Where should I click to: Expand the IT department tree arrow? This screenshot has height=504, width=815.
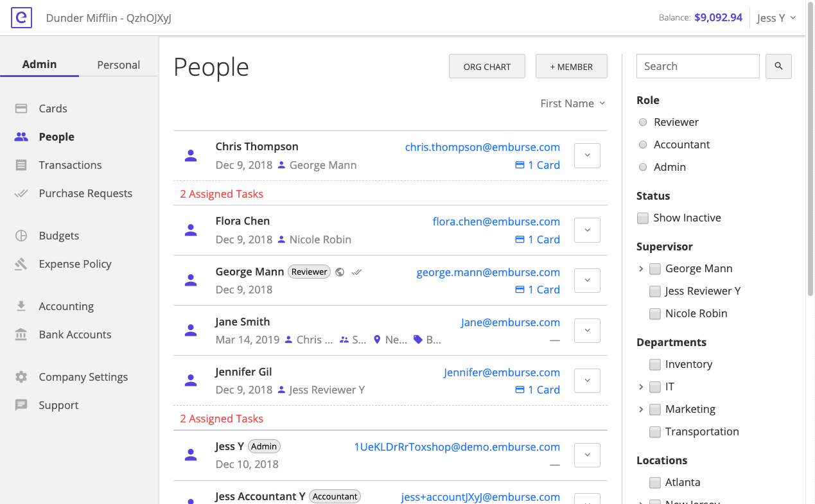coord(641,387)
